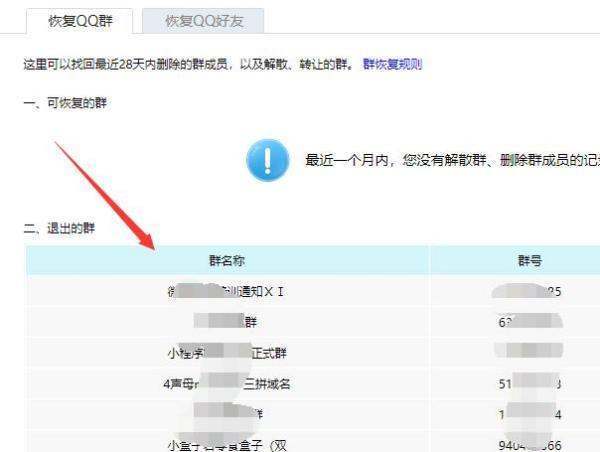Click the 群名称 column header
The width and height of the screenshot is (600, 452).
pos(227,261)
